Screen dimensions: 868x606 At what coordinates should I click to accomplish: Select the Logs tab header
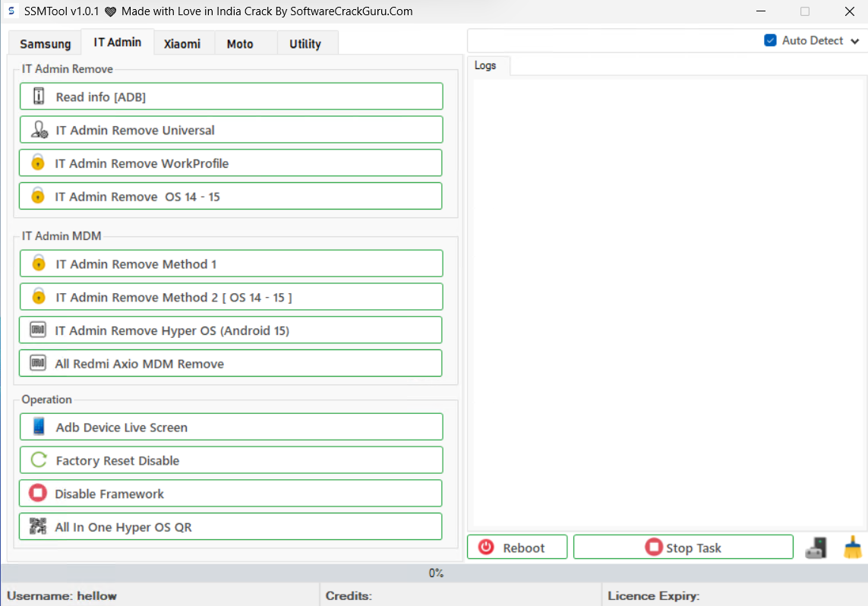click(x=485, y=66)
